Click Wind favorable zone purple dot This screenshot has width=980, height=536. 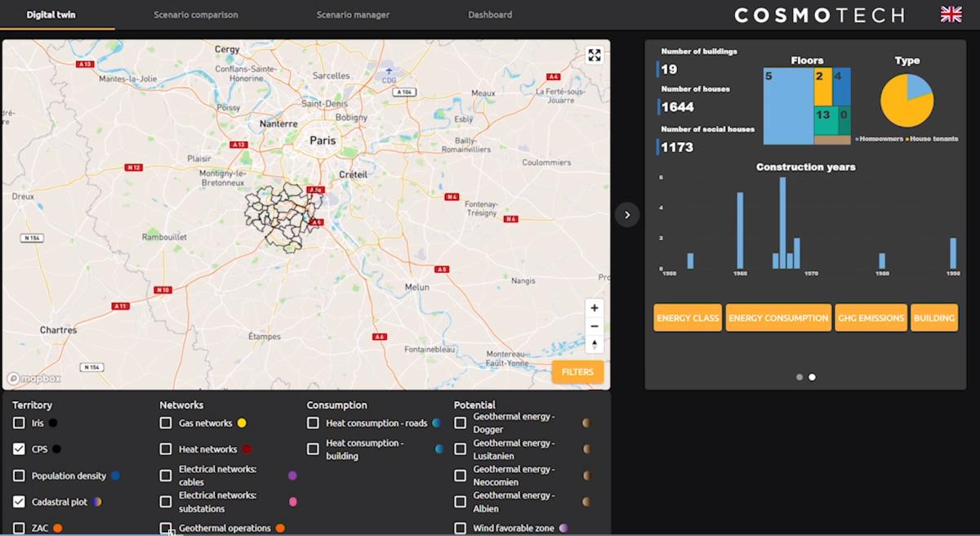[563, 528]
